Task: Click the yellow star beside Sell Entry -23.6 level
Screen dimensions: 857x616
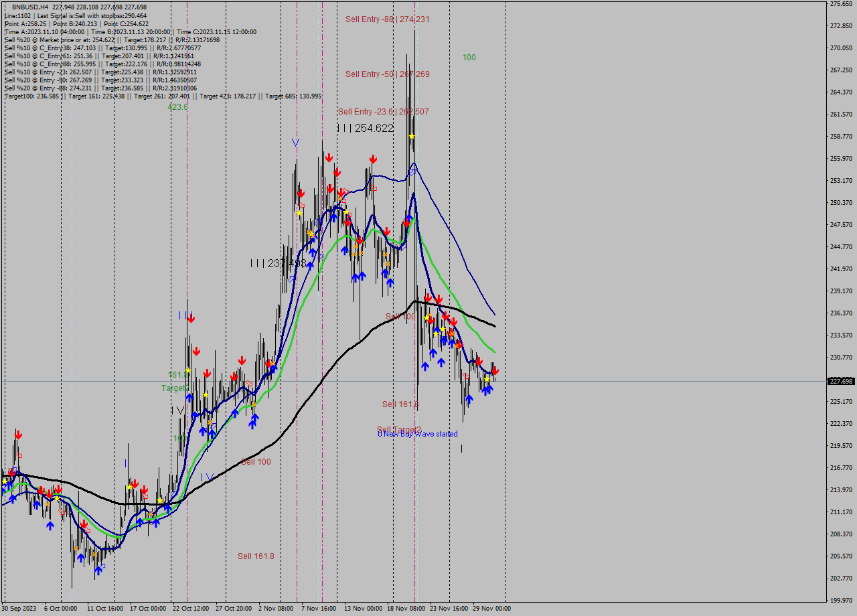Action: pyautogui.click(x=412, y=136)
